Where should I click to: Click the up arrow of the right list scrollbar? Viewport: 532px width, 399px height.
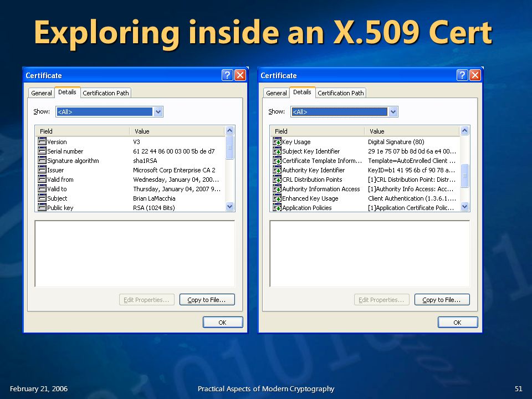[x=465, y=130]
